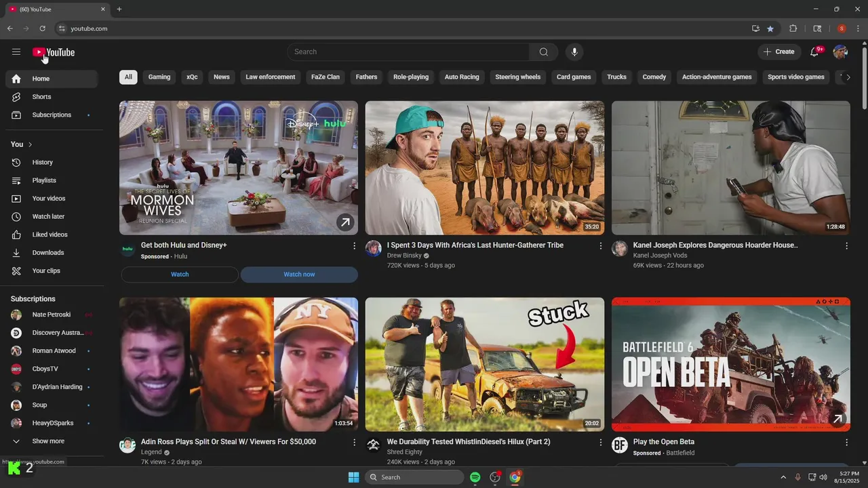Screen dimensions: 868x488
Task: Bookmark this page with star icon
Action: coord(770,28)
